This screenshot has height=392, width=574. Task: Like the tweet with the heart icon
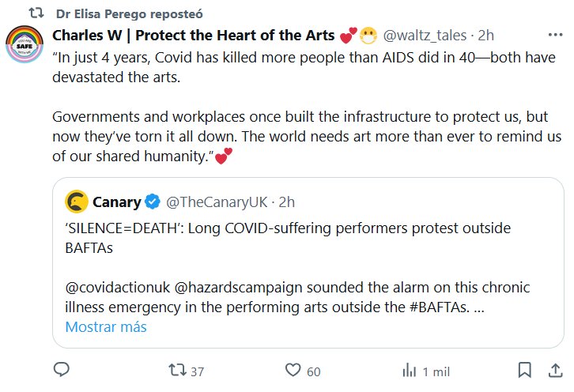pos(294,370)
